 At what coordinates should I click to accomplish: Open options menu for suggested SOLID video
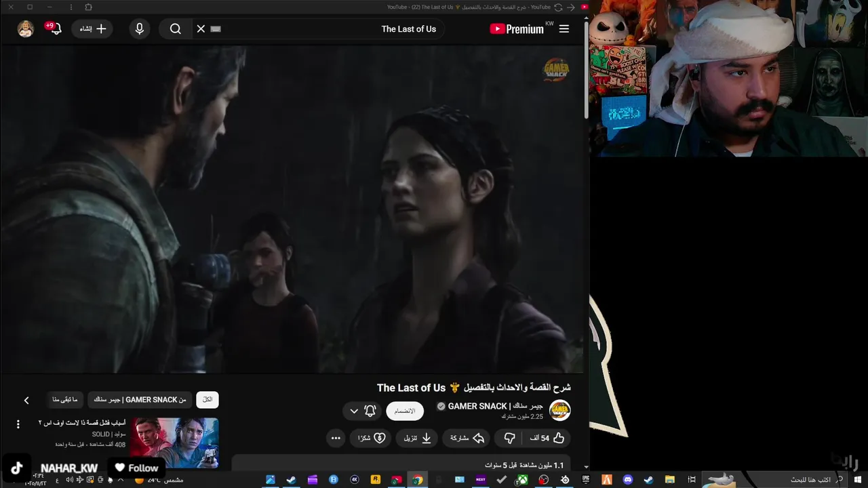pyautogui.click(x=18, y=424)
